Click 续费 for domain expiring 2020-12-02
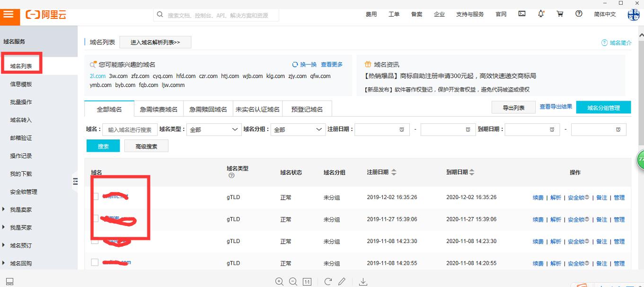The height and width of the screenshot is (287, 644). pyautogui.click(x=538, y=198)
